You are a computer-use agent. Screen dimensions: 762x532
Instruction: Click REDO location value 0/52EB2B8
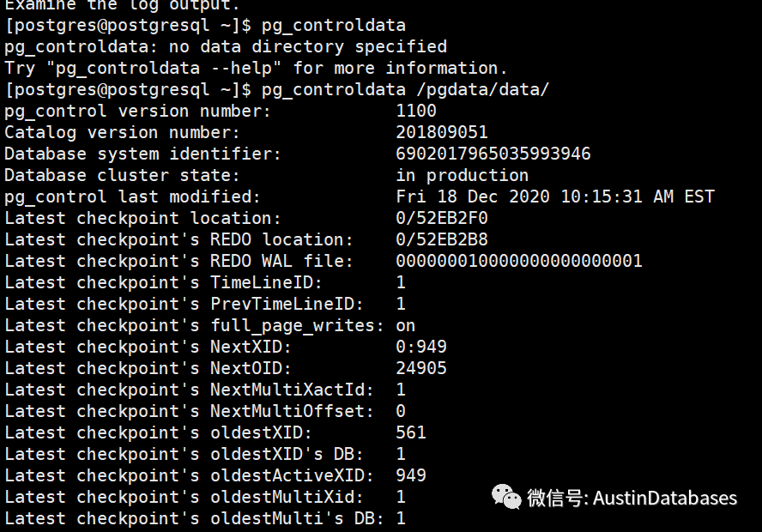442,239
